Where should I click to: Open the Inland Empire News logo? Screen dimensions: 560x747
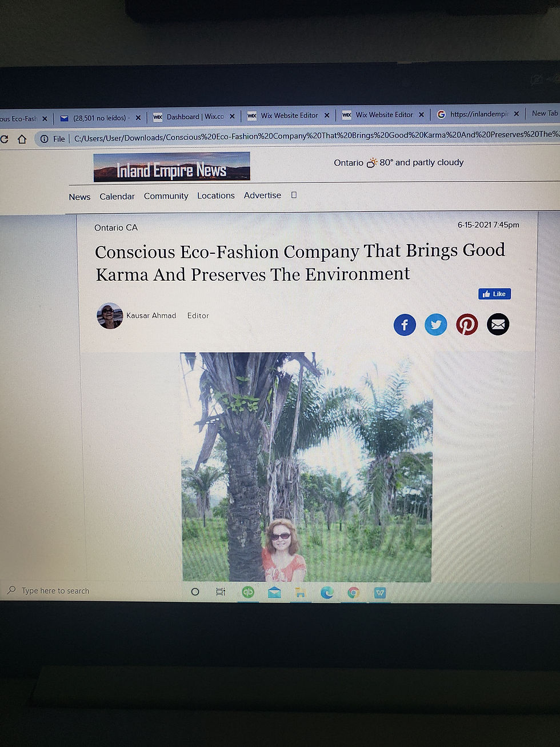pyautogui.click(x=171, y=167)
